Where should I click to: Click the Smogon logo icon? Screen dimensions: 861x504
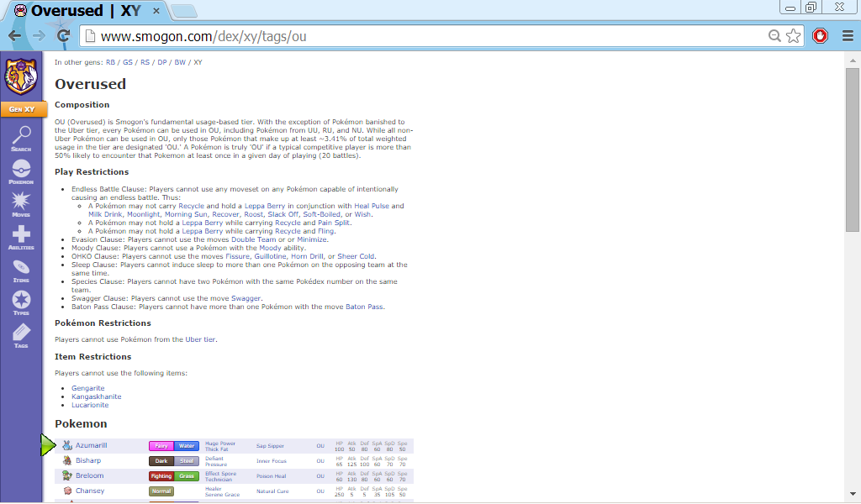pos(21,76)
